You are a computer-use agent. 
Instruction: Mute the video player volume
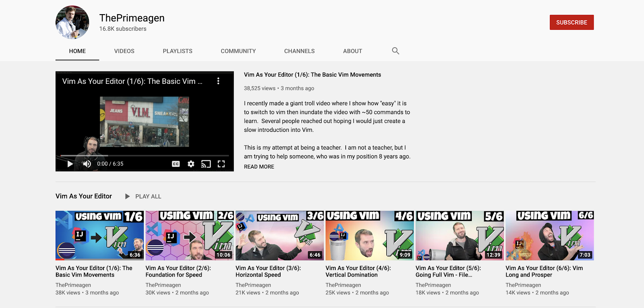click(x=87, y=164)
